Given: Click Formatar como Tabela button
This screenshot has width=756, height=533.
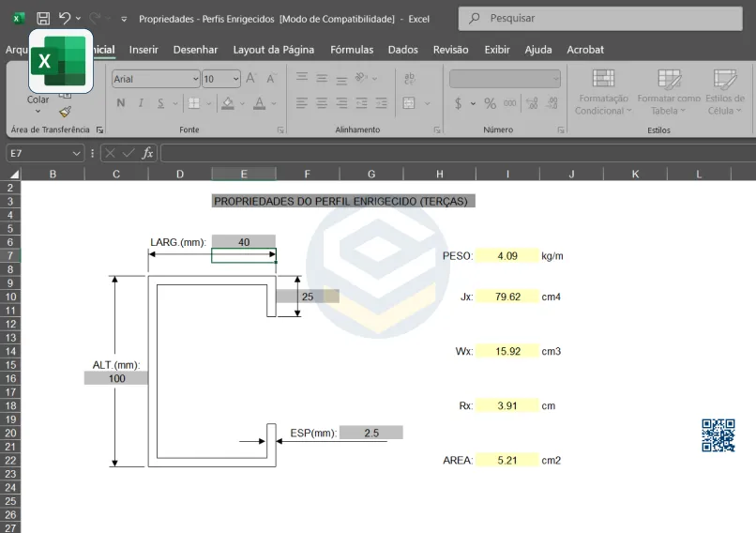Looking at the screenshot, I should point(668,92).
